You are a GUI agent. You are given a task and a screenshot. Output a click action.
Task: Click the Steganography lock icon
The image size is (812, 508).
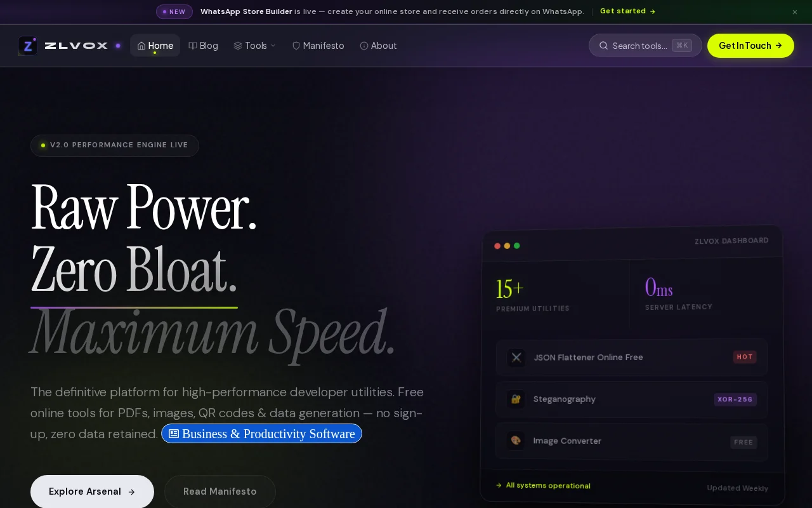click(516, 399)
